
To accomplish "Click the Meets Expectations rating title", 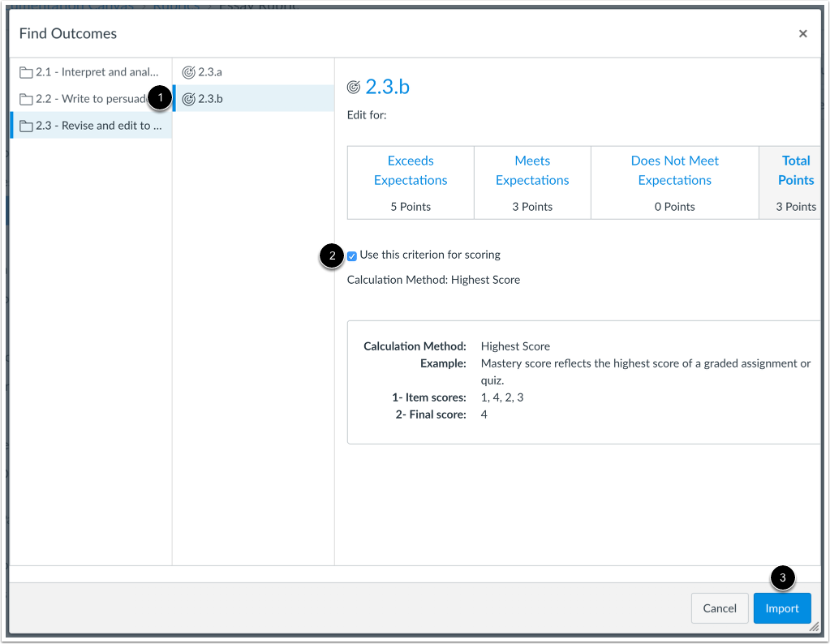I will click(532, 170).
